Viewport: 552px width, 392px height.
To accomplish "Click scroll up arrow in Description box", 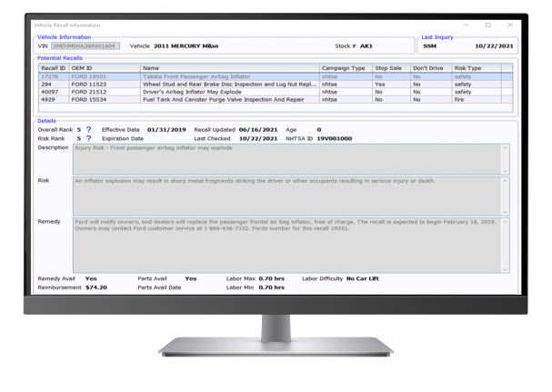I will [x=506, y=148].
